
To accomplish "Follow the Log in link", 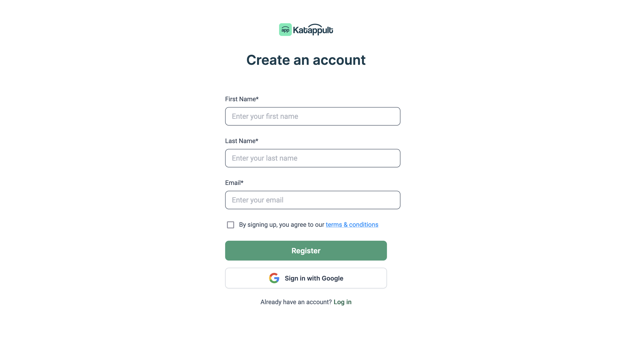I will tap(342, 302).
